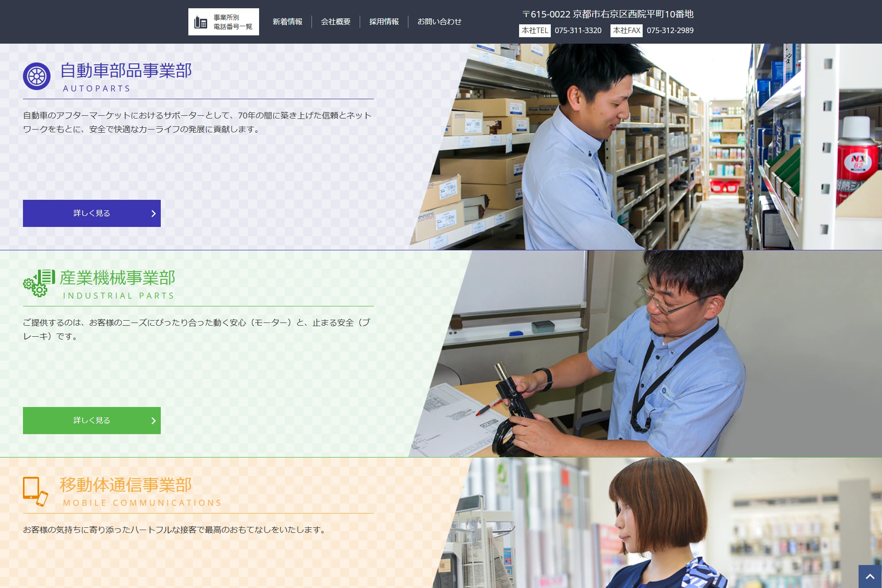
Task: Go to 会社概要 page
Action: (335, 22)
